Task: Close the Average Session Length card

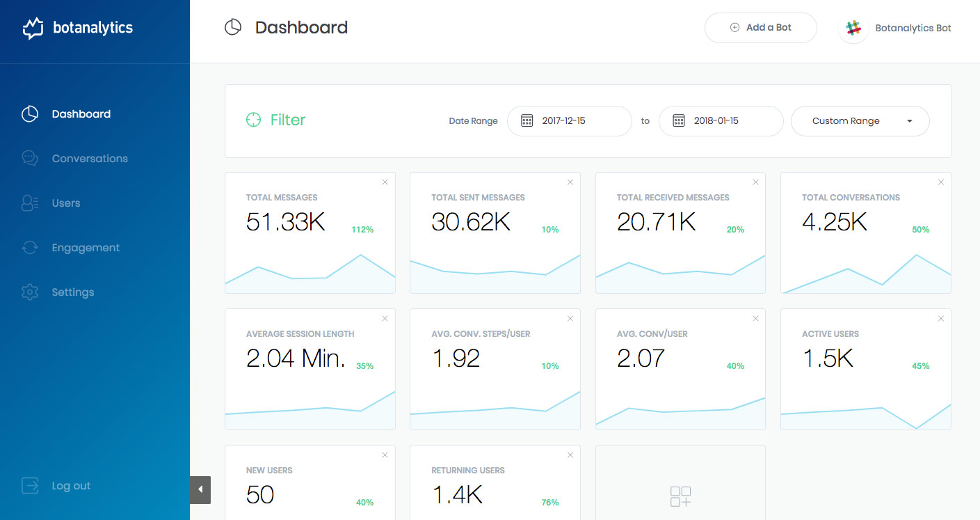Action: click(385, 319)
